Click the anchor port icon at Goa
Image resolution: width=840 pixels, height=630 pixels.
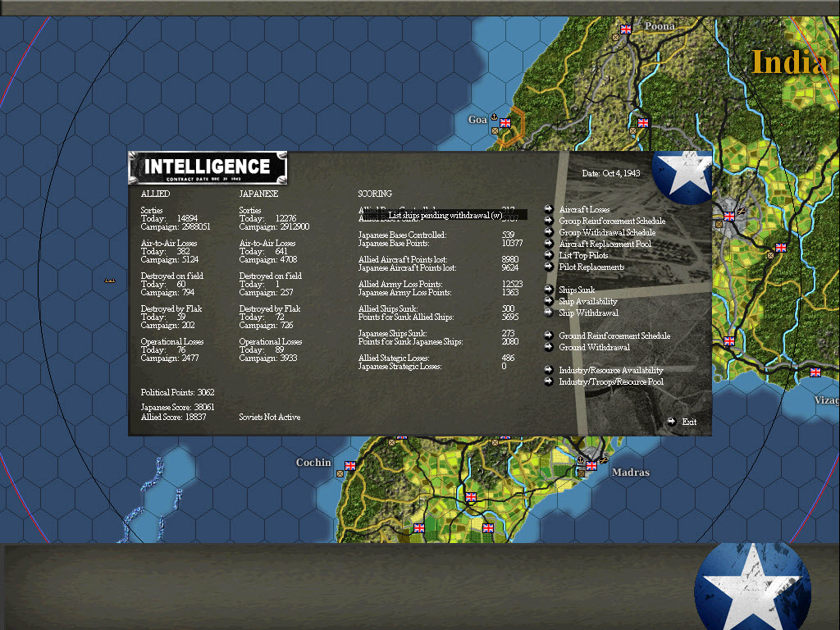(495, 117)
